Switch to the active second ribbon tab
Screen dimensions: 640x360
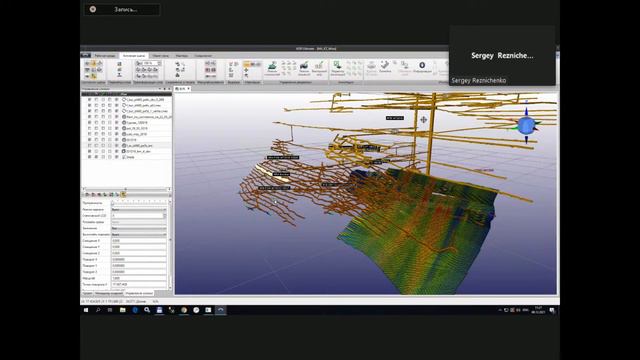point(133,56)
